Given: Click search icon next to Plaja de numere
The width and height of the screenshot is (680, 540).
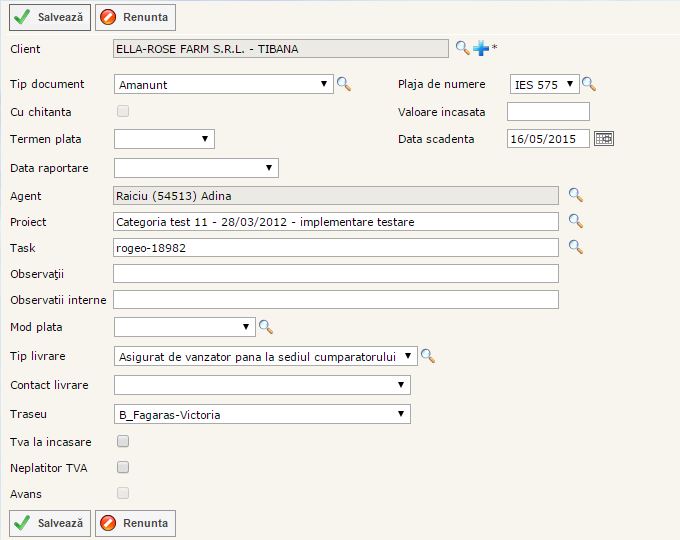Looking at the screenshot, I should pyautogui.click(x=589, y=85).
